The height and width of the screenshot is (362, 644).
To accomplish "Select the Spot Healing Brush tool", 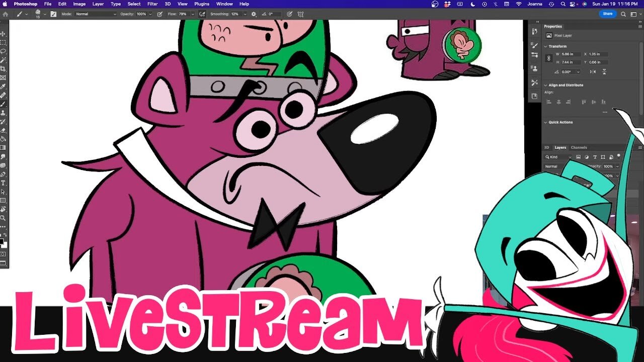I will (3, 95).
